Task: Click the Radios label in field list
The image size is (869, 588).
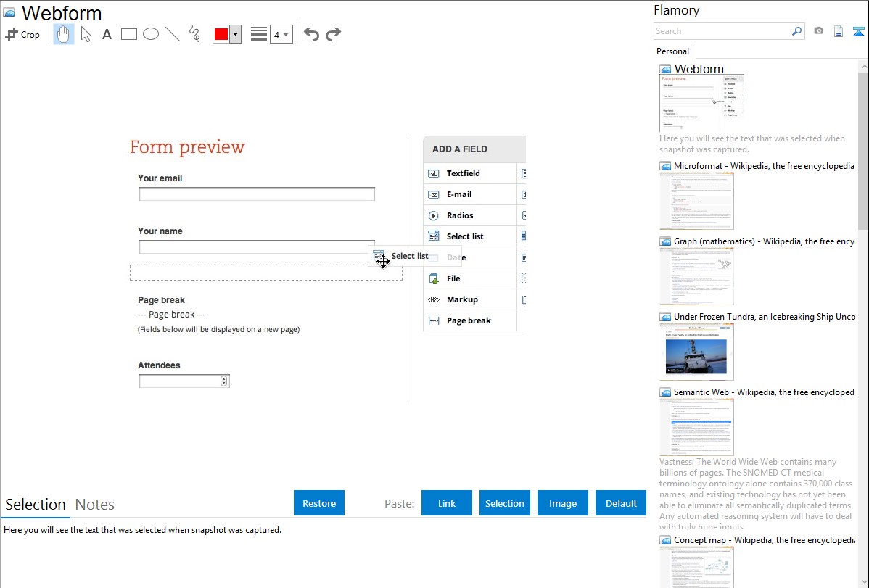Action: pos(460,215)
